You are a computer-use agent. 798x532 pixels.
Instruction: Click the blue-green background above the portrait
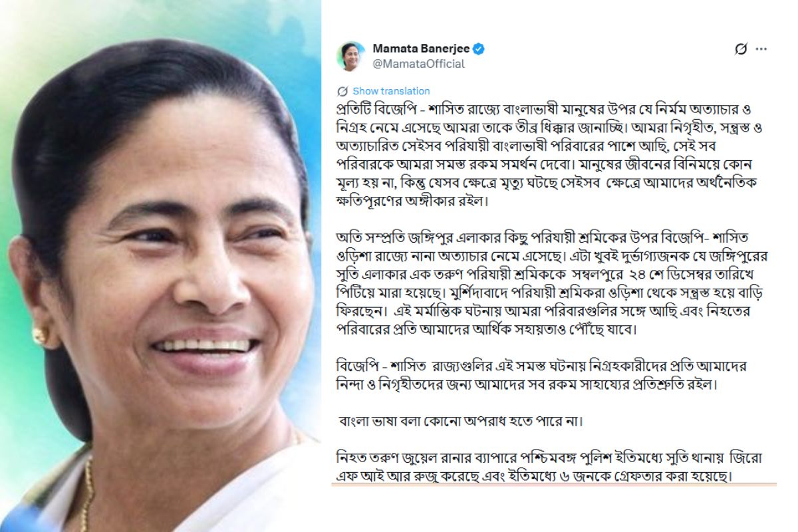(166, 20)
